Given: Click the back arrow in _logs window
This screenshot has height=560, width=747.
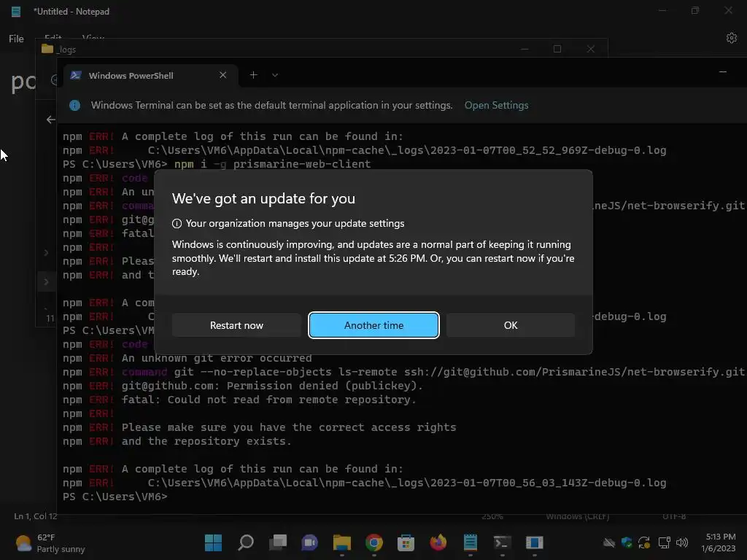Looking at the screenshot, I should (x=50, y=120).
